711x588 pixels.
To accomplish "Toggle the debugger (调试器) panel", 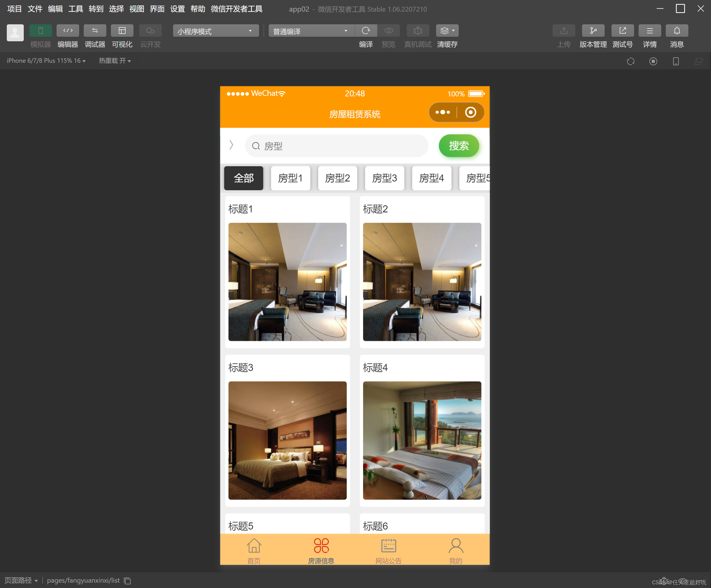I will (95, 31).
